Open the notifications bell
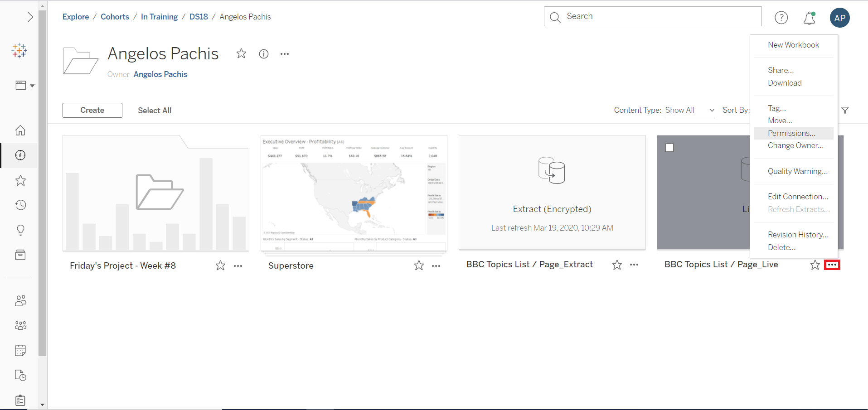 pyautogui.click(x=810, y=18)
